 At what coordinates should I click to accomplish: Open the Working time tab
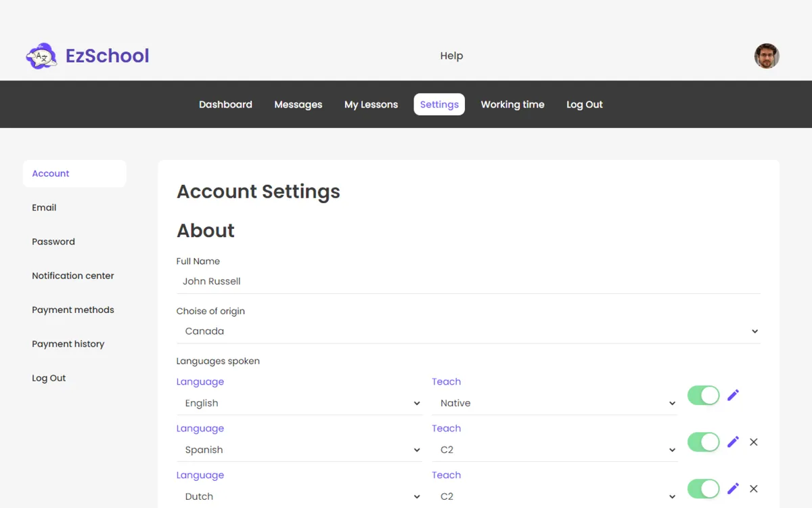coord(512,104)
